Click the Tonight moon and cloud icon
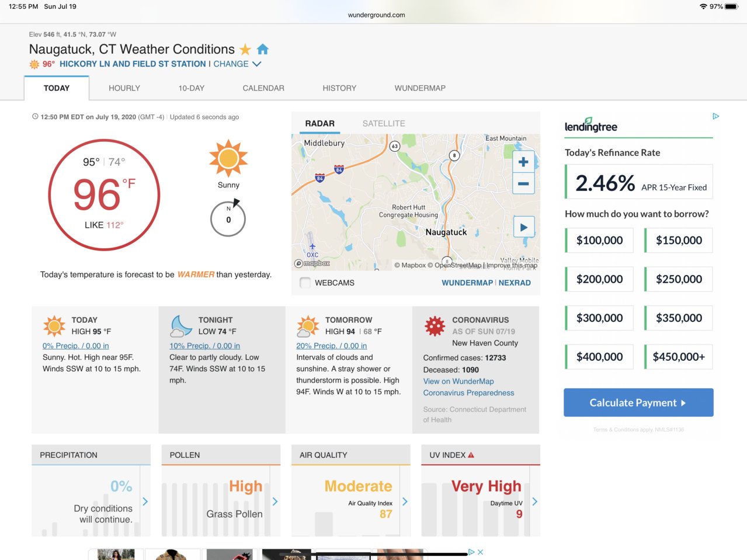This screenshot has width=747, height=560. click(x=181, y=326)
